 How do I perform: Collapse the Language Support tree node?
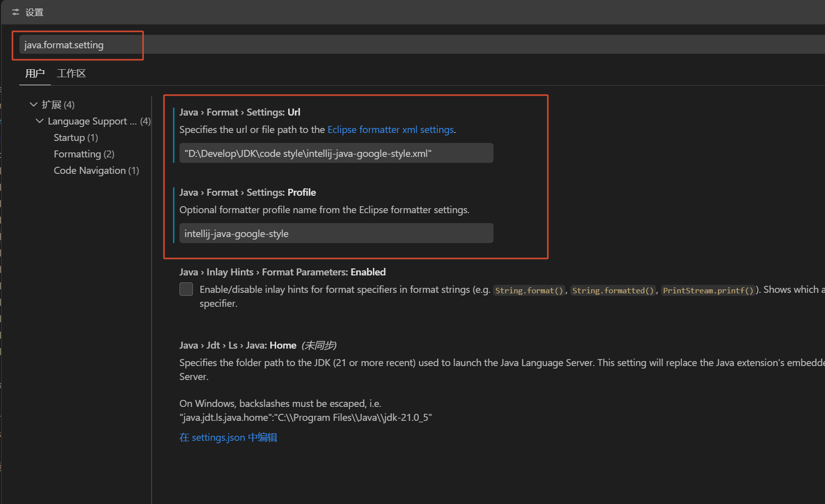tap(40, 121)
